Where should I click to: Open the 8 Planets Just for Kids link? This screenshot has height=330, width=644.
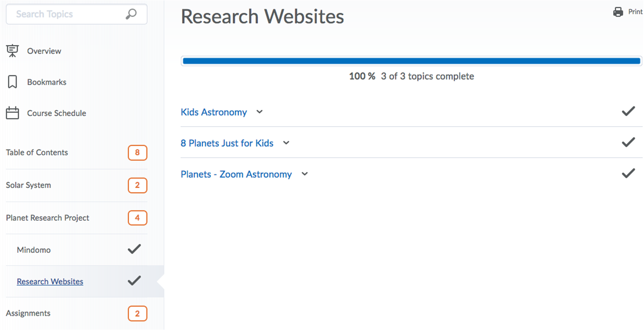click(227, 143)
